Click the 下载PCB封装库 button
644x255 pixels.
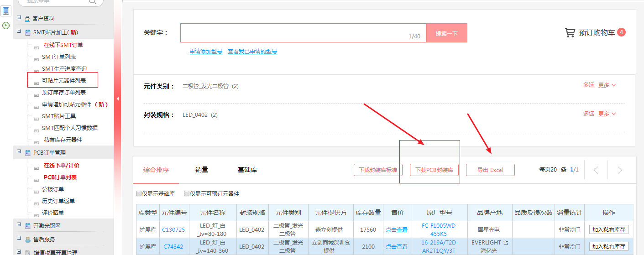(x=434, y=170)
